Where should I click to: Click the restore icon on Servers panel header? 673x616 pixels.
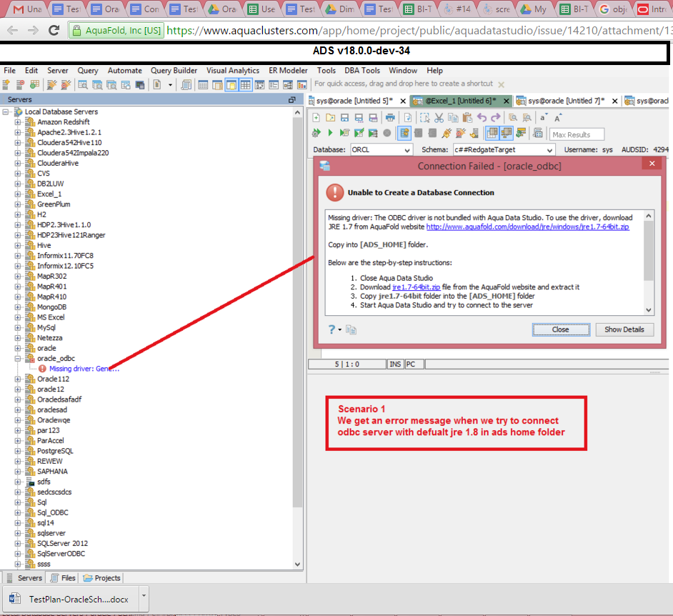292,99
